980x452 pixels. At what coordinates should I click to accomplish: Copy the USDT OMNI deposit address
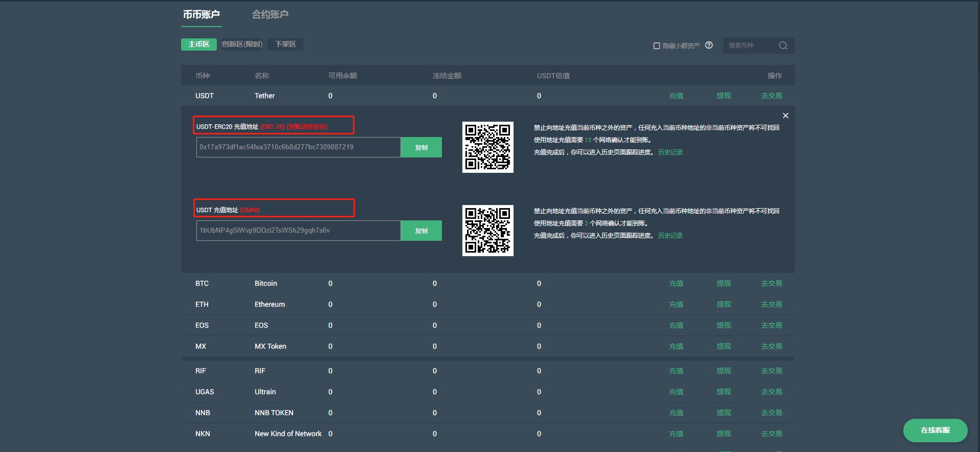[x=421, y=231]
